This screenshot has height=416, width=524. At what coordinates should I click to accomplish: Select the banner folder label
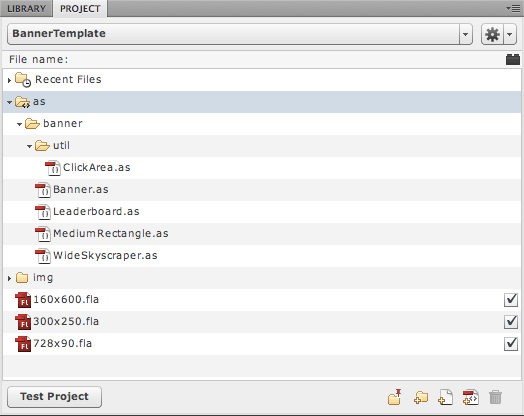tap(63, 124)
